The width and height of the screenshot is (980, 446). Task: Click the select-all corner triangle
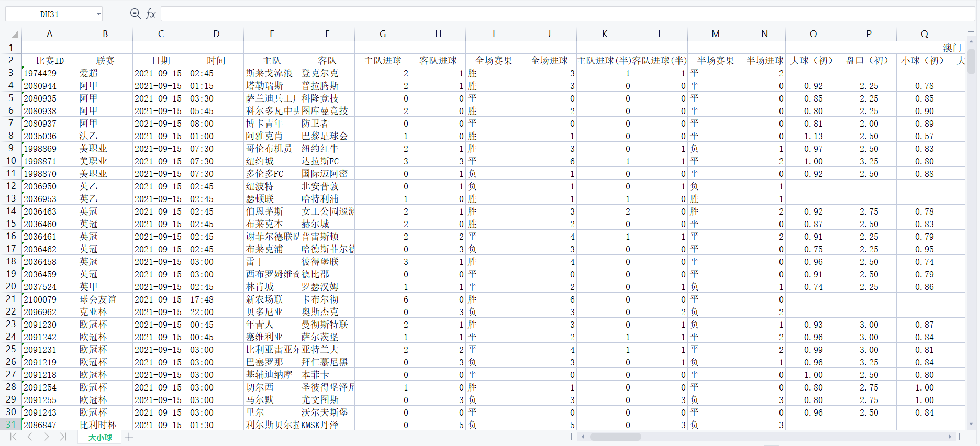[x=15, y=35]
